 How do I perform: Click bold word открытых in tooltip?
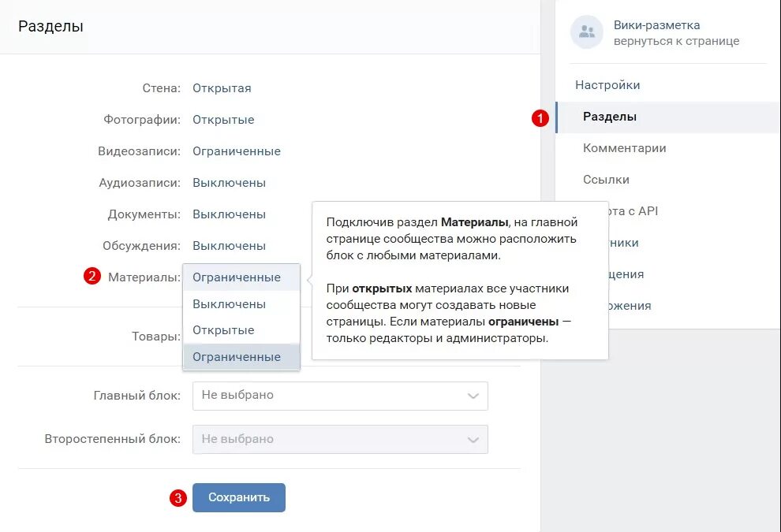click(382, 288)
